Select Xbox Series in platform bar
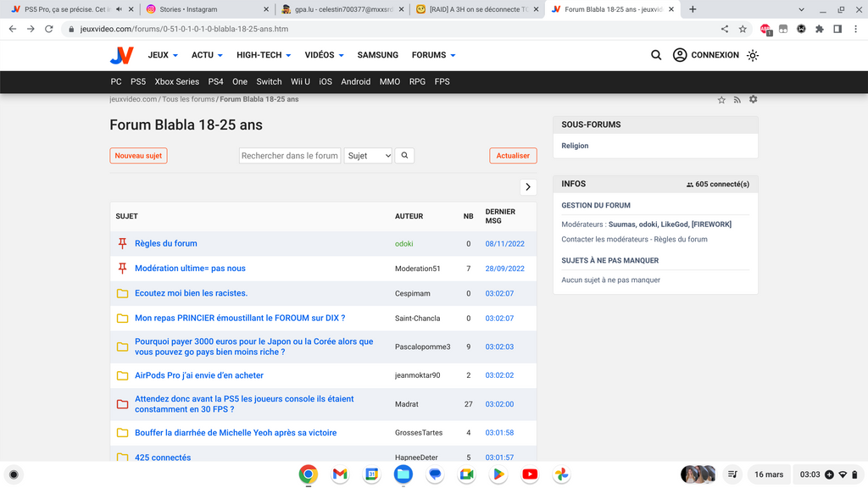Screen dimensions: 868x488 [176, 82]
